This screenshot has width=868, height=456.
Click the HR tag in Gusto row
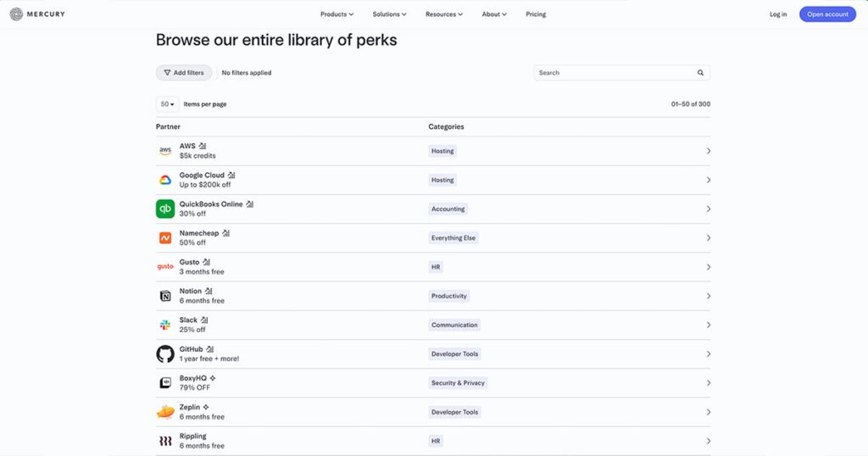click(x=436, y=267)
